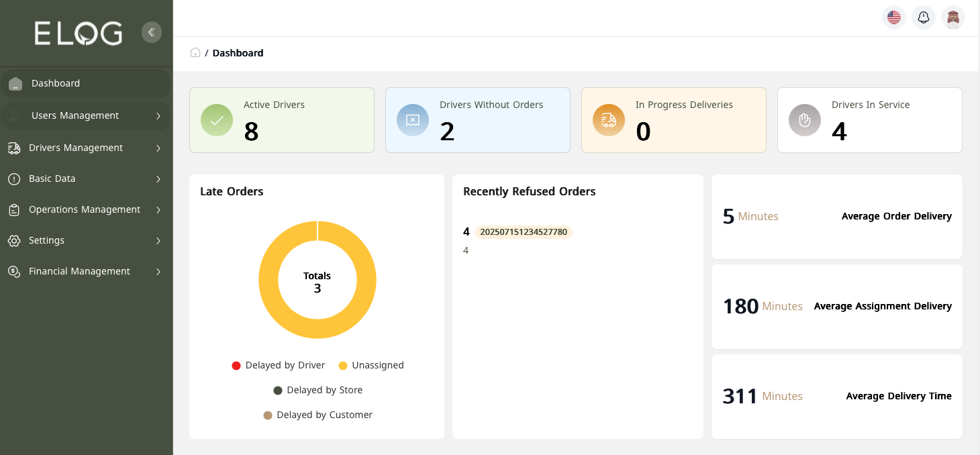The image size is (980, 455).
Task: Toggle the Unassigned legend in Late Orders chart
Action: [x=371, y=365]
